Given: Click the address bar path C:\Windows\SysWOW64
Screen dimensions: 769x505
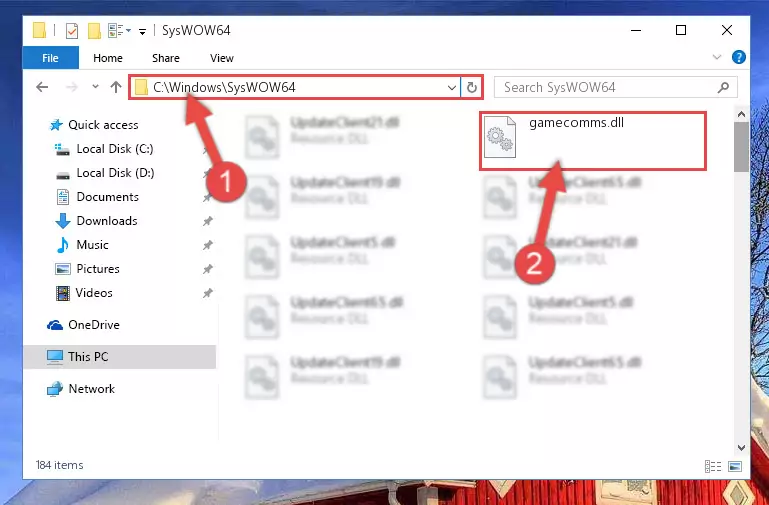Looking at the screenshot, I should (224, 87).
